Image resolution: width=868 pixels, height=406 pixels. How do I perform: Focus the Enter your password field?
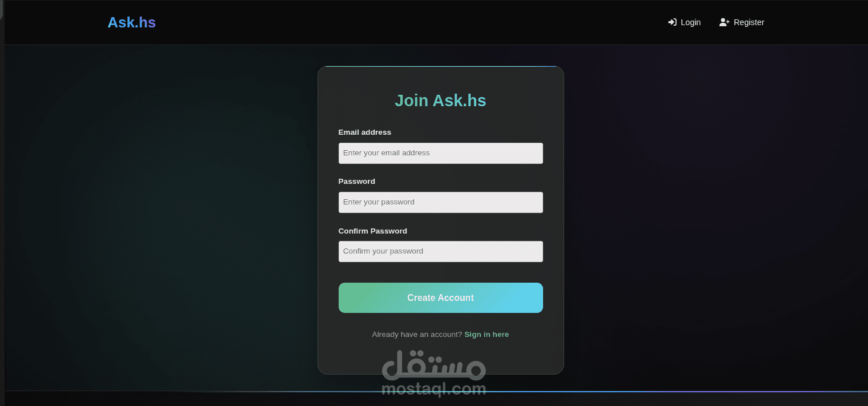click(440, 202)
